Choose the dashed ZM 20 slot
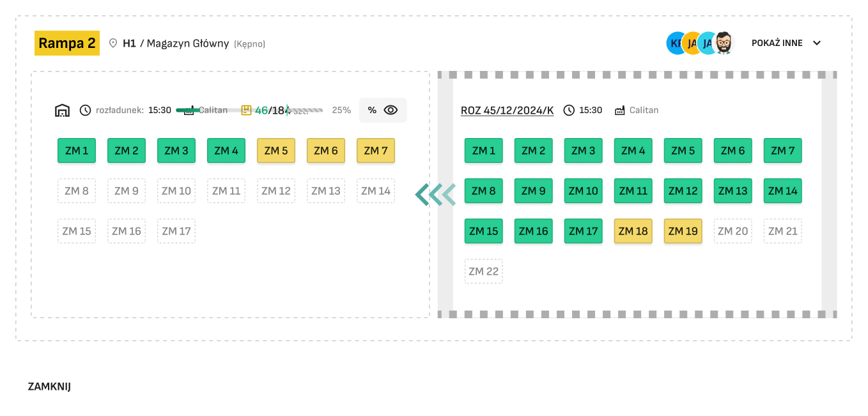Image resolution: width=868 pixels, height=416 pixels. (x=733, y=231)
